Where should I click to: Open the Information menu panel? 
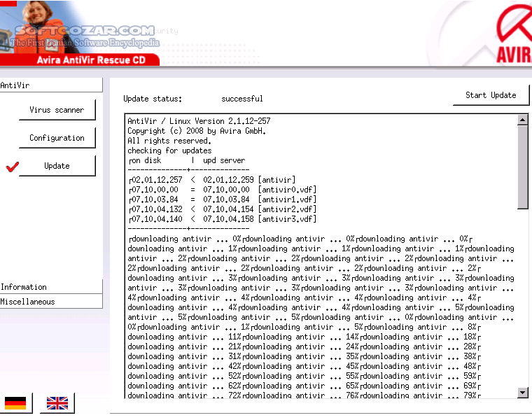51,287
